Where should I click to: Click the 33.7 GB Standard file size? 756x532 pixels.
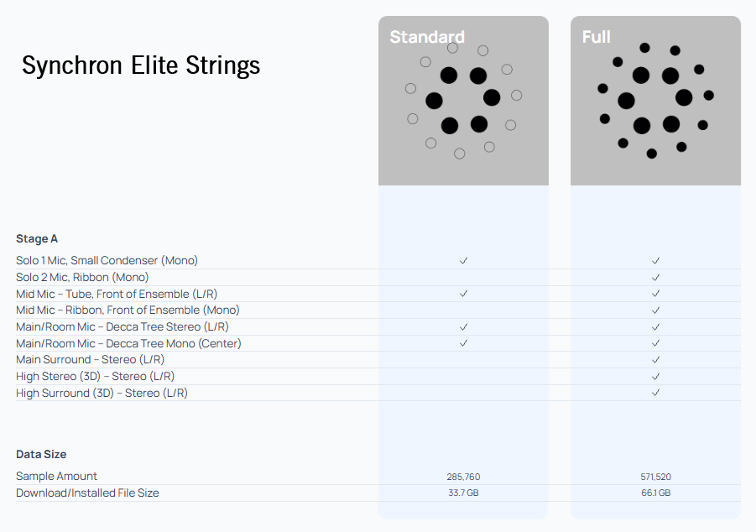(x=463, y=493)
